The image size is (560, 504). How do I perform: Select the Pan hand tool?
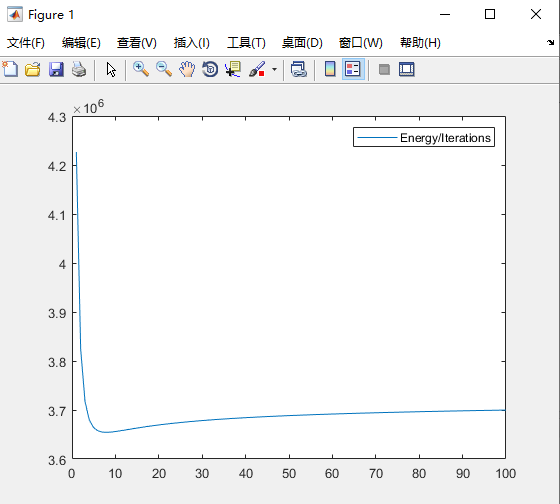[187, 69]
